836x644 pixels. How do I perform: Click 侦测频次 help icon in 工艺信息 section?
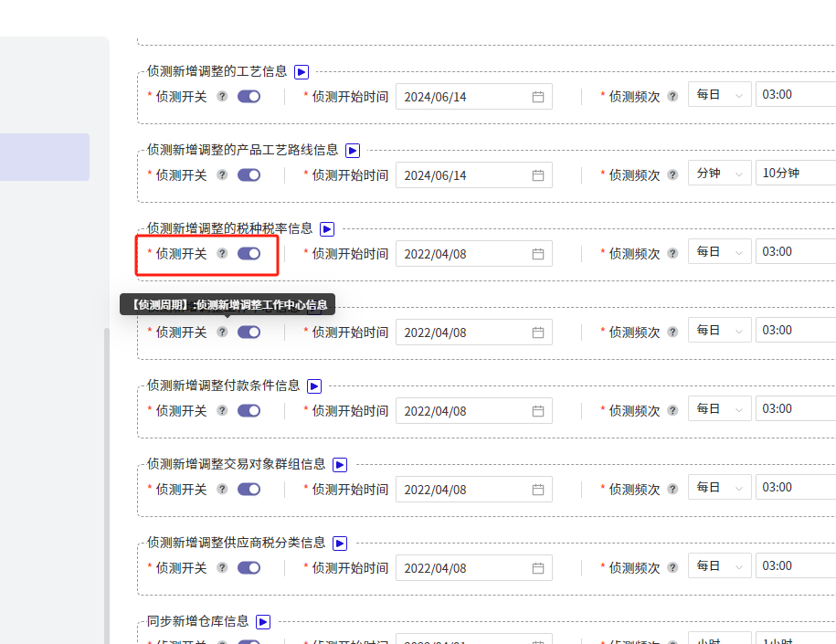coord(672,97)
